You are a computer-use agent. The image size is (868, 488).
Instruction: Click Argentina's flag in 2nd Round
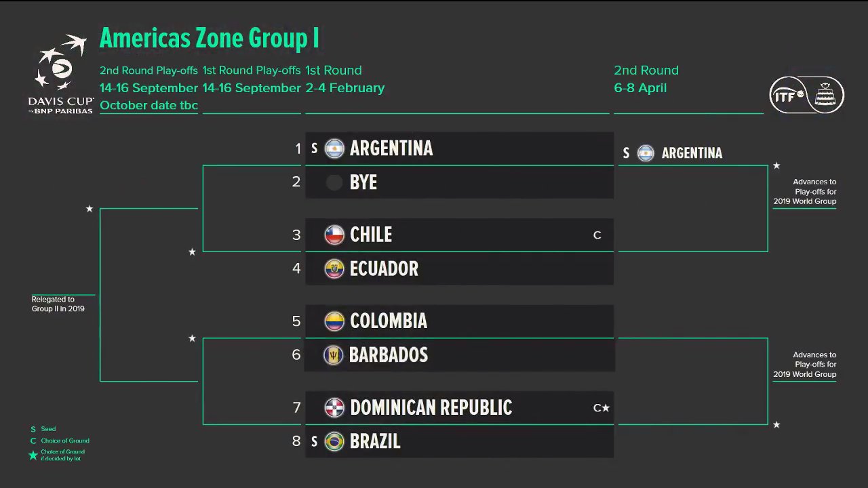coord(646,153)
